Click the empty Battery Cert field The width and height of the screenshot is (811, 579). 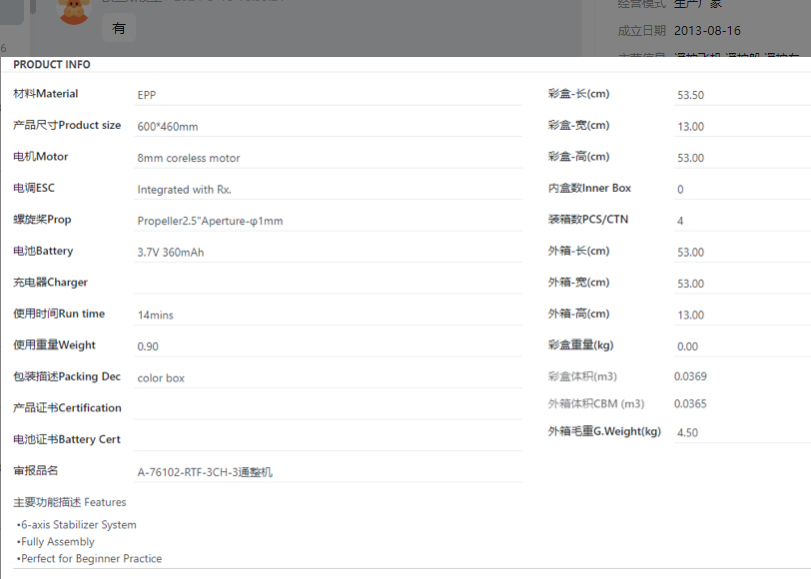328,439
